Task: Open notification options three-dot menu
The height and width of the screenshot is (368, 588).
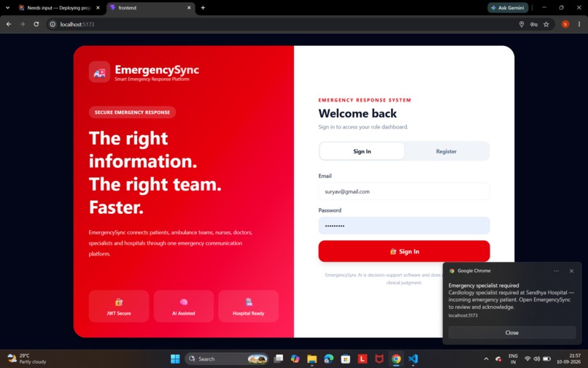Action: pyautogui.click(x=556, y=271)
